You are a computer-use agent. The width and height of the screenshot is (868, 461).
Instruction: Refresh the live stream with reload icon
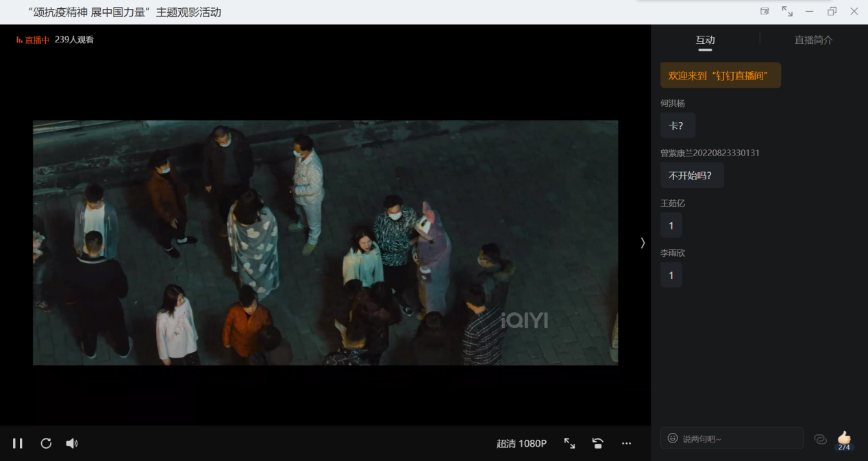click(x=46, y=443)
